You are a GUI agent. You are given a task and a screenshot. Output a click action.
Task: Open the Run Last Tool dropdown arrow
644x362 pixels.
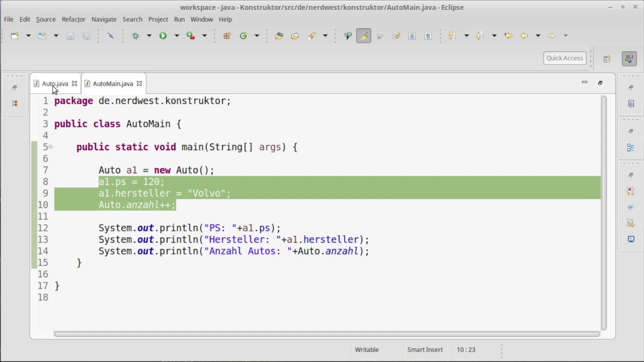(204, 36)
